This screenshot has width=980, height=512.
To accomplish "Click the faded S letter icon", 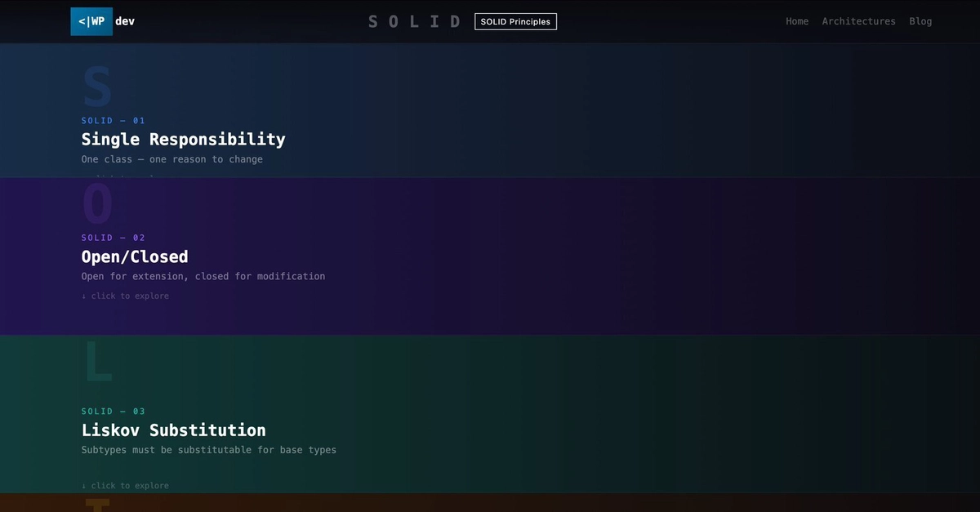I will (x=97, y=87).
